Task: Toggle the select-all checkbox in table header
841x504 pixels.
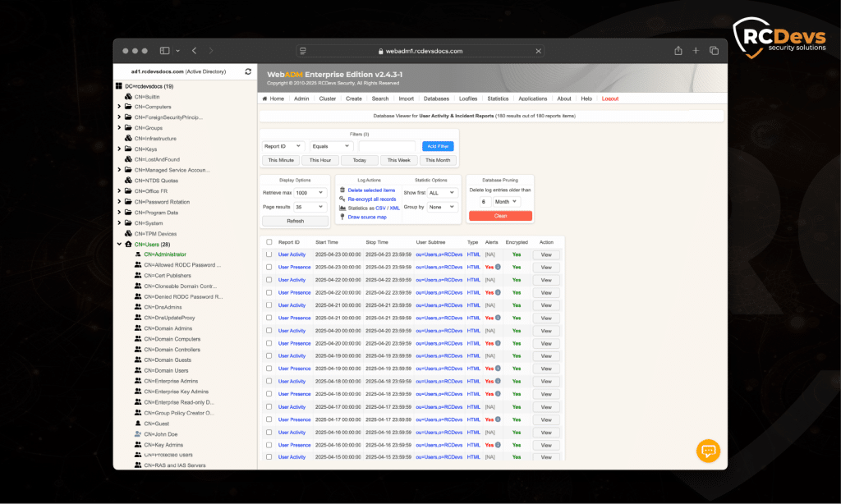Action: click(269, 242)
